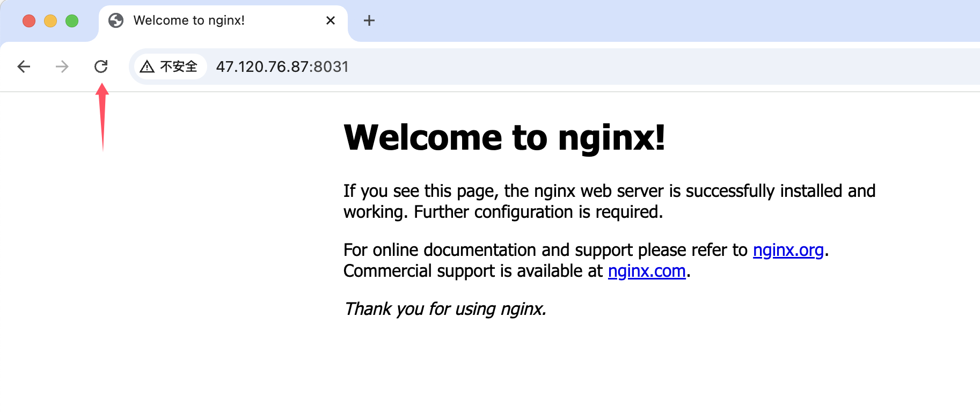Image resolution: width=980 pixels, height=412 pixels.
Task: Click the yellow minimize window button
Action: point(50,21)
